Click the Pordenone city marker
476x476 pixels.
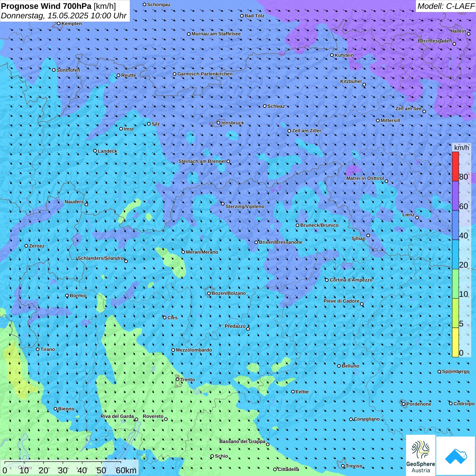pos(404,404)
